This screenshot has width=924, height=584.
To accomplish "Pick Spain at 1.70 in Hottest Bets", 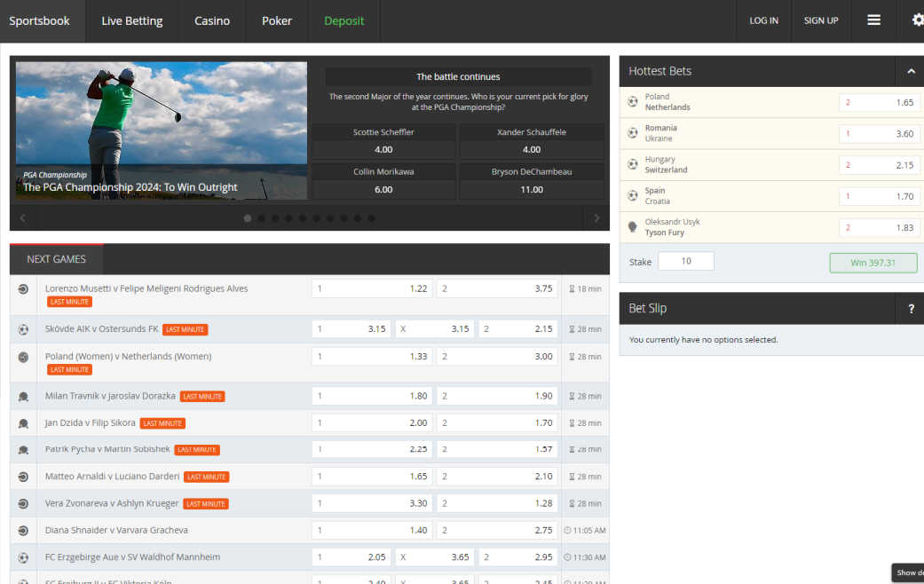I will tap(879, 196).
